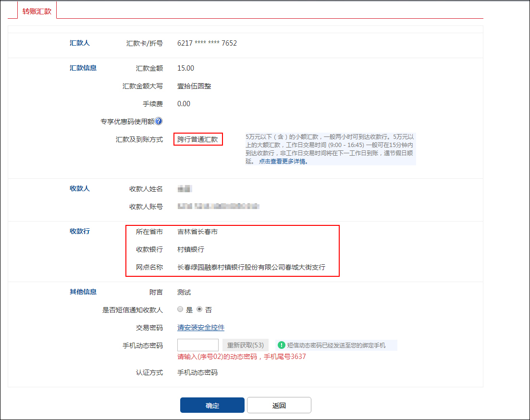Click the fee value 0.00
Image resolution: width=530 pixels, height=420 pixels.
(184, 104)
